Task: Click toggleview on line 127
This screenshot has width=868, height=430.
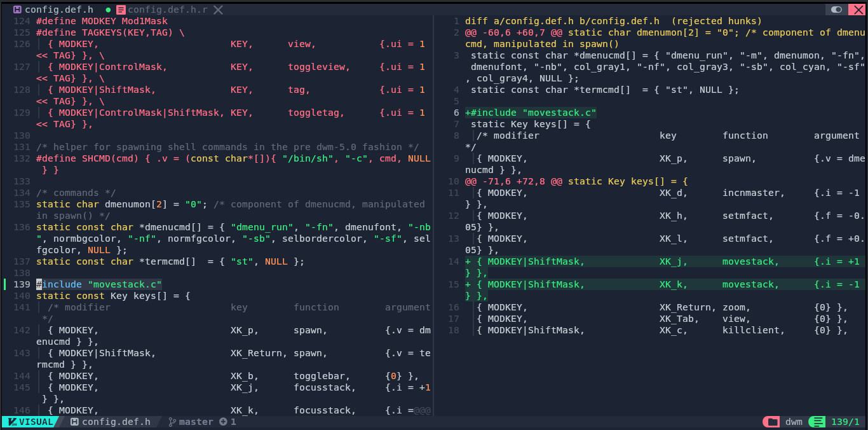Action: point(316,67)
